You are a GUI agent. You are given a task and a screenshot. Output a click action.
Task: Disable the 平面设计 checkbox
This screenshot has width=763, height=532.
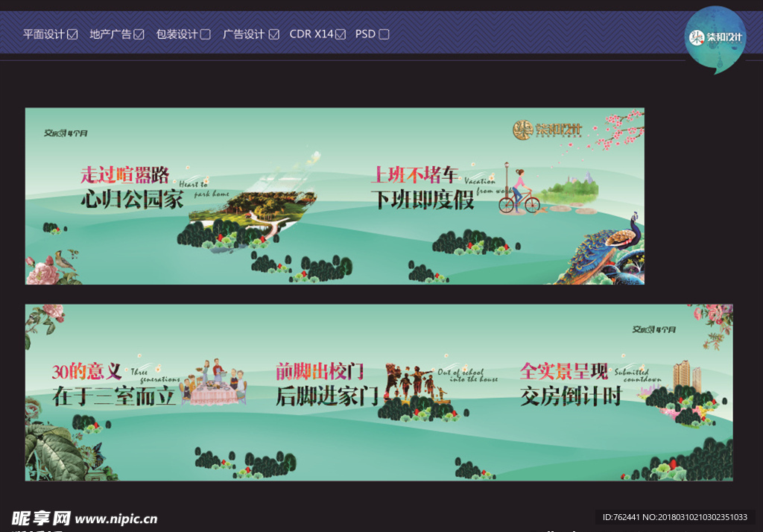pyautogui.click(x=71, y=33)
